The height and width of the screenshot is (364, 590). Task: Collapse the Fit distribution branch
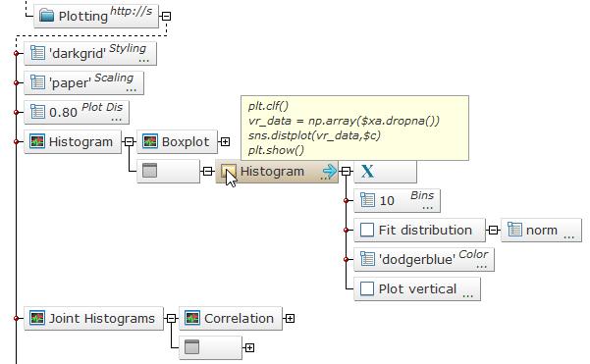point(493,230)
